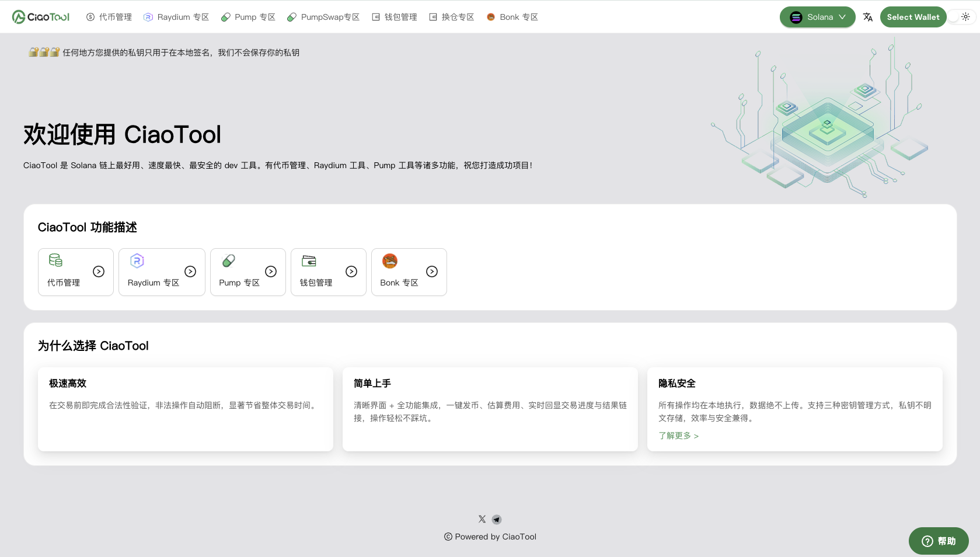This screenshot has height=557, width=980.
Task: Click the arrow on the 代币管理 card
Action: coord(99,271)
